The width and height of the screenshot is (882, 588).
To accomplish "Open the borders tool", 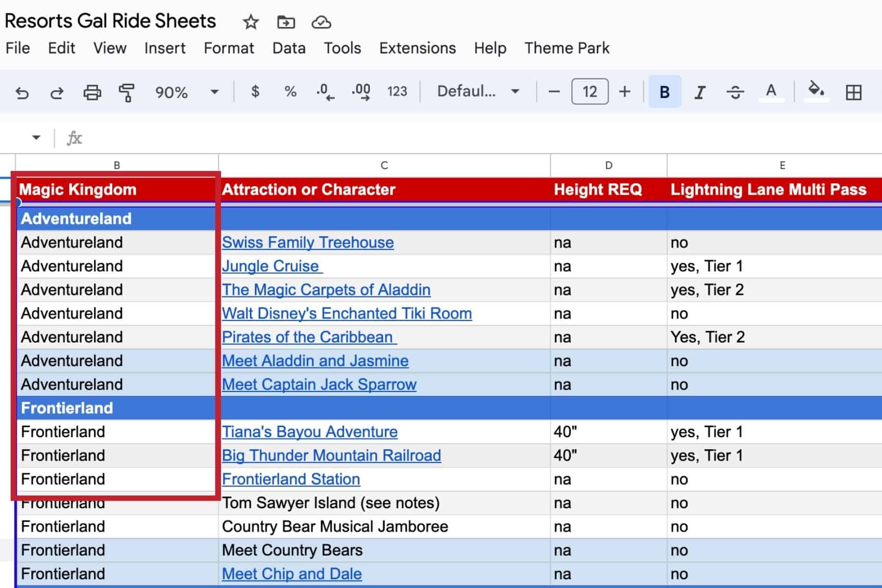I will (854, 92).
